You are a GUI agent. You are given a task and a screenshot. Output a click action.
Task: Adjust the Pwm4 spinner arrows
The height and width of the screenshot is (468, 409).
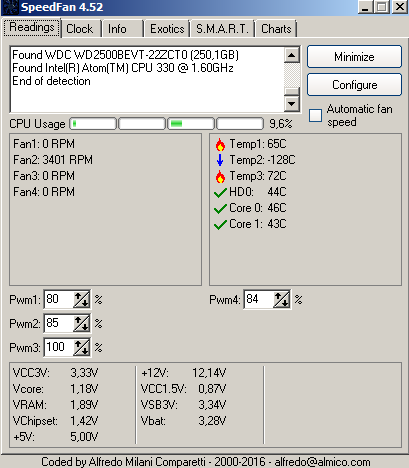[x=282, y=299]
